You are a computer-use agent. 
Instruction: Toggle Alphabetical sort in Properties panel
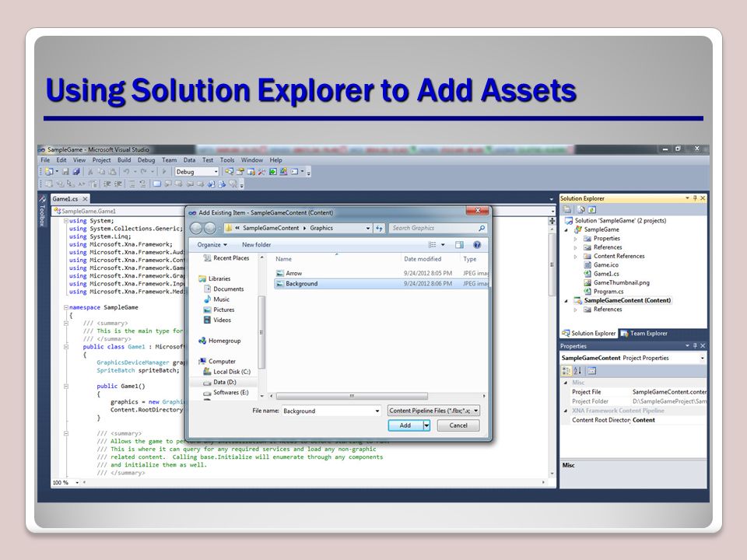(577, 371)
